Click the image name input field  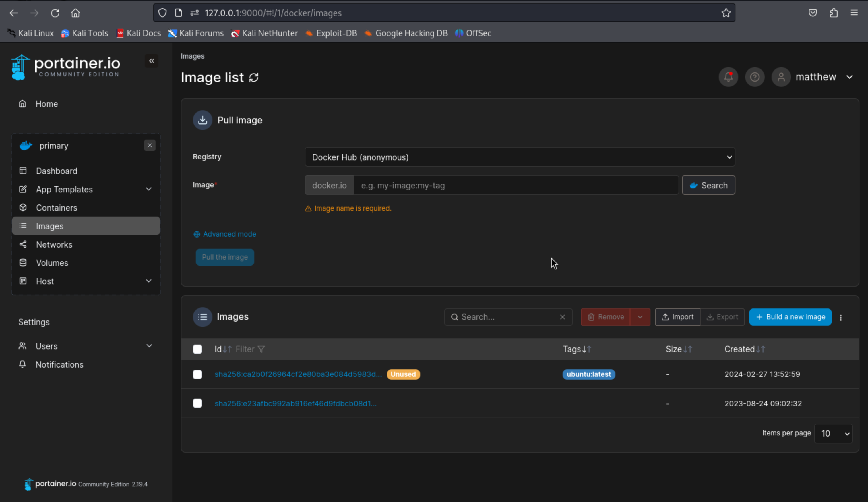click(x=516, y=185)
